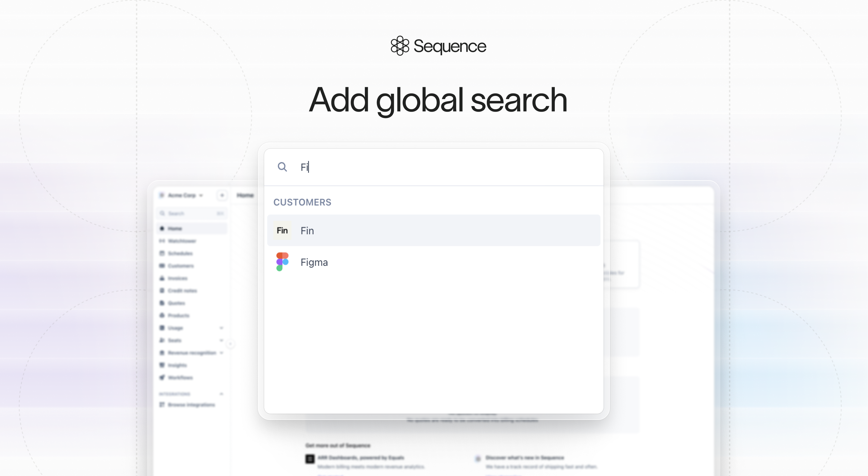Click the Insights sidebar icon
This screenshot has width=868, height=476.
point(162,365)
